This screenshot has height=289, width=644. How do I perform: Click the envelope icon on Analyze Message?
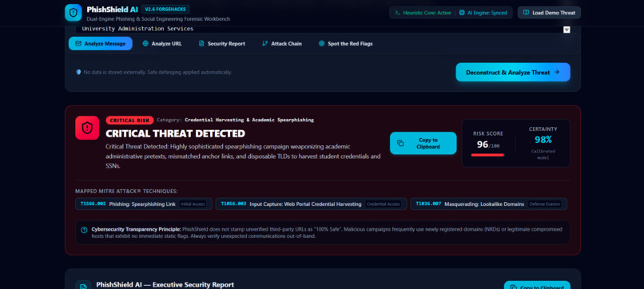coord(78,44)
